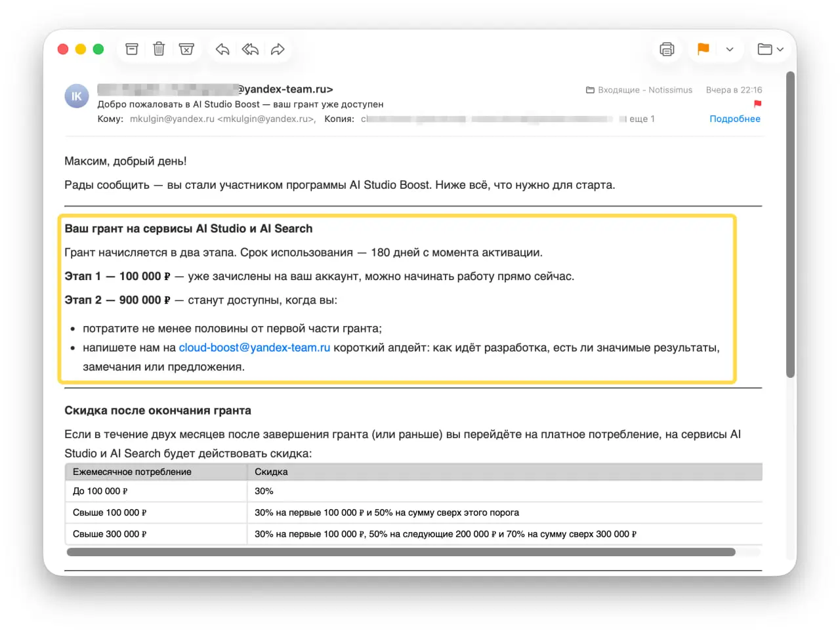Click the еще 1 recipients label
Viewport: 840px width, 633px height.
pos(642,119)
